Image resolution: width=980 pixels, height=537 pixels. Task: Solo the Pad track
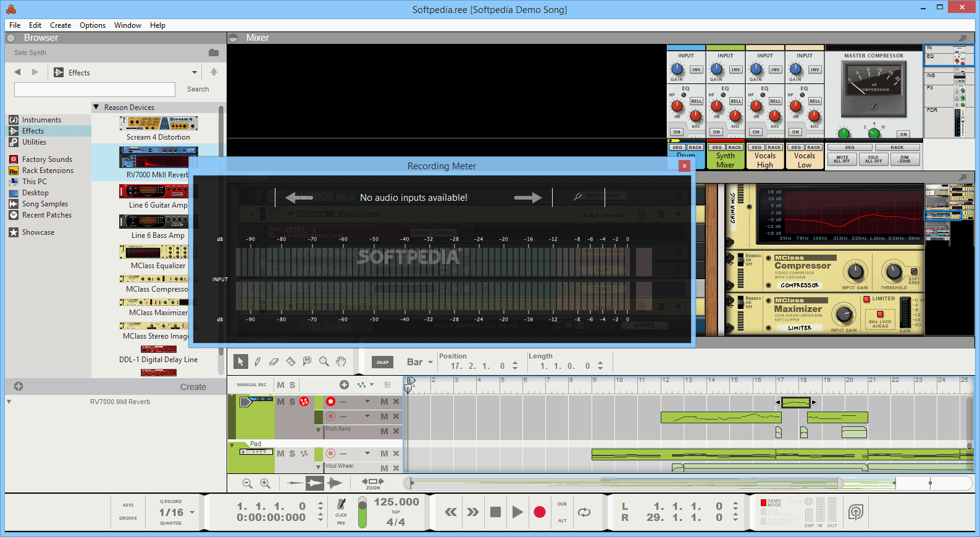click(293, 454)
